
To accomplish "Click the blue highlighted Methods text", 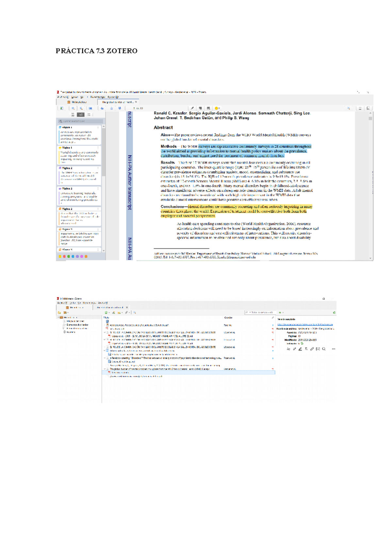I will click(x=236, y=151).
